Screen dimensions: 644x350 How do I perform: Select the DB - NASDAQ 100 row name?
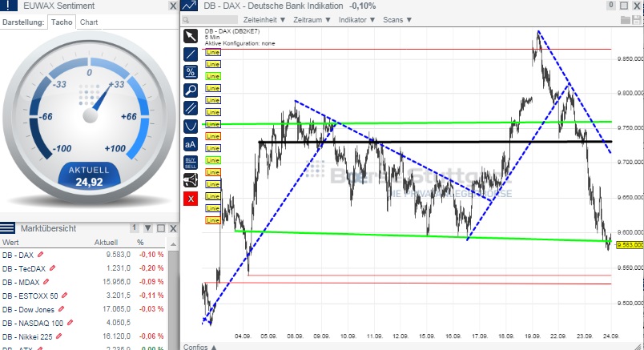click(33, 324)
